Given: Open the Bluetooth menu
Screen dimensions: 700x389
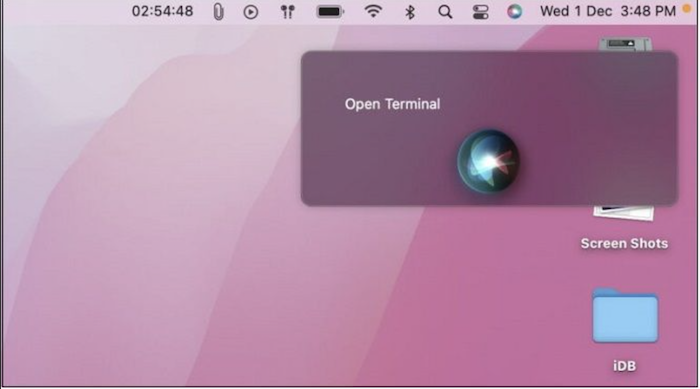Looking at the screenshot, I should click(410, 12).
